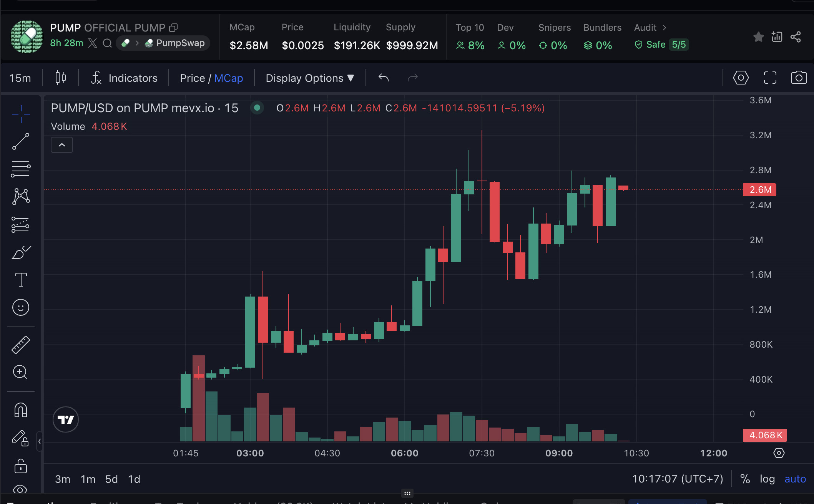Select the brush drawing tool
This screenshot has height=504, width=814.
(x=21, y=252)
